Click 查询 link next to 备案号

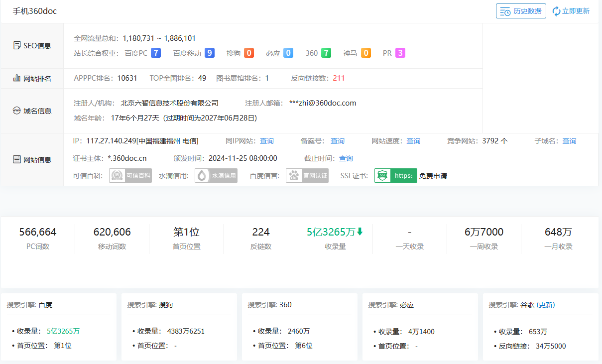click(338, 141)
